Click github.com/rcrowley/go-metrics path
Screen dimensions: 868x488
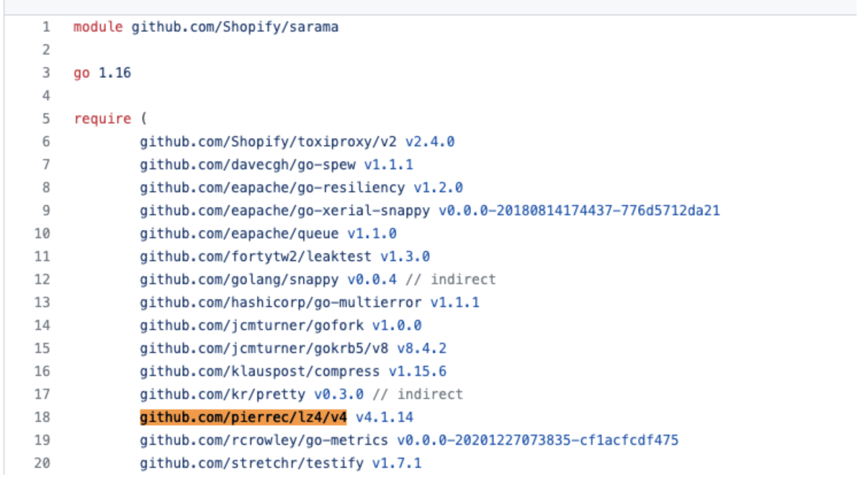(264, 440)
